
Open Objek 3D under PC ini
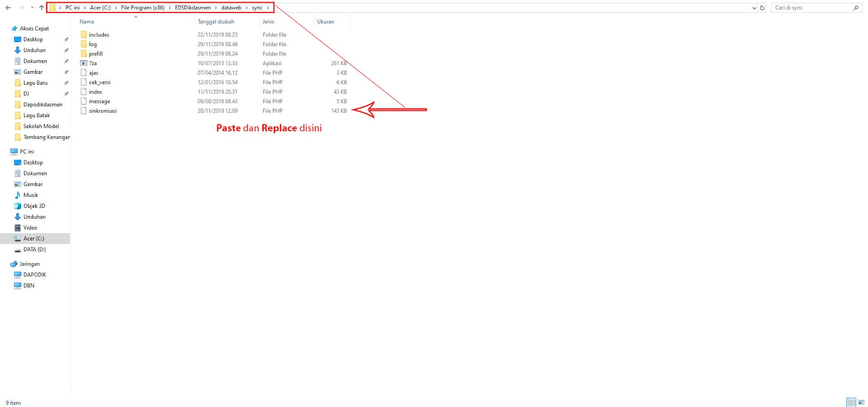pos(34,206)
